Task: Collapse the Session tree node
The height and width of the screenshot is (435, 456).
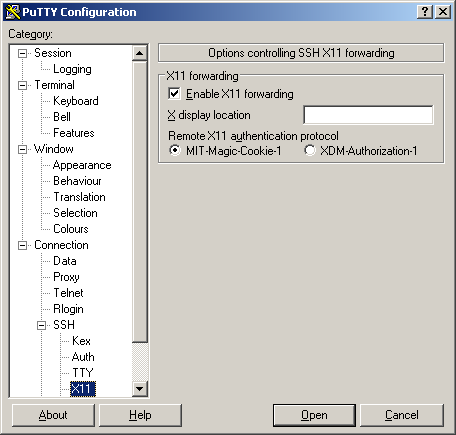Action: [22, 53]
